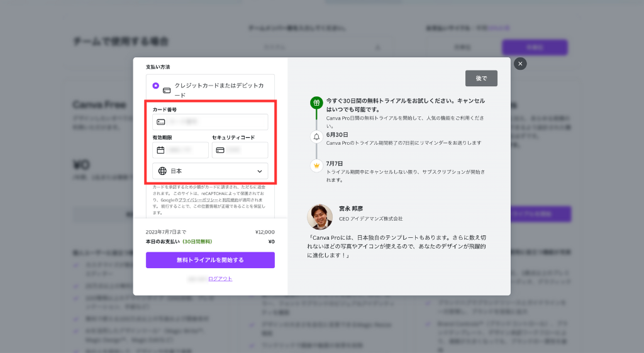Click the 本日のお支払い ¥0 amount
Viewport: 644px width, 353px height.
tap(272, 242)
